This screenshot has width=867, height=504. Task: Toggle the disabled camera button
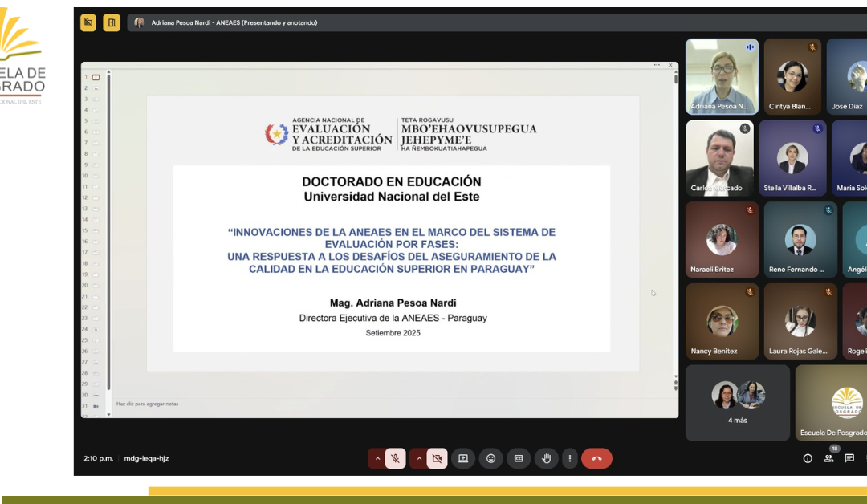coord(437,458)
